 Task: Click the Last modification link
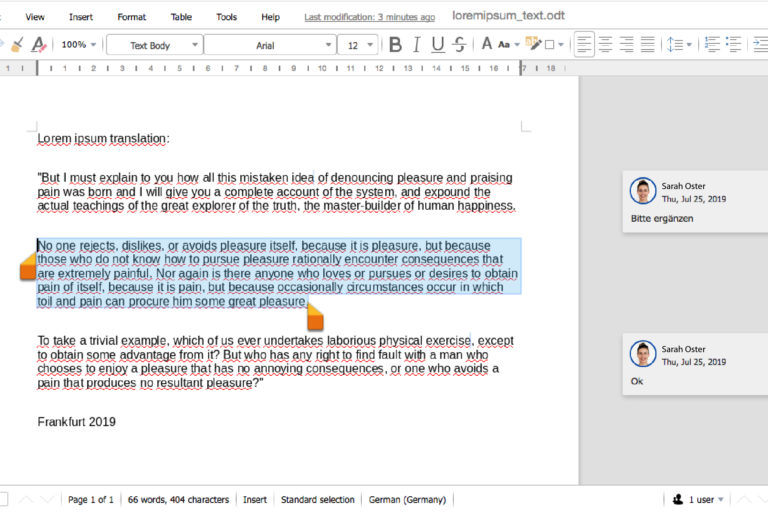[369, 17]
